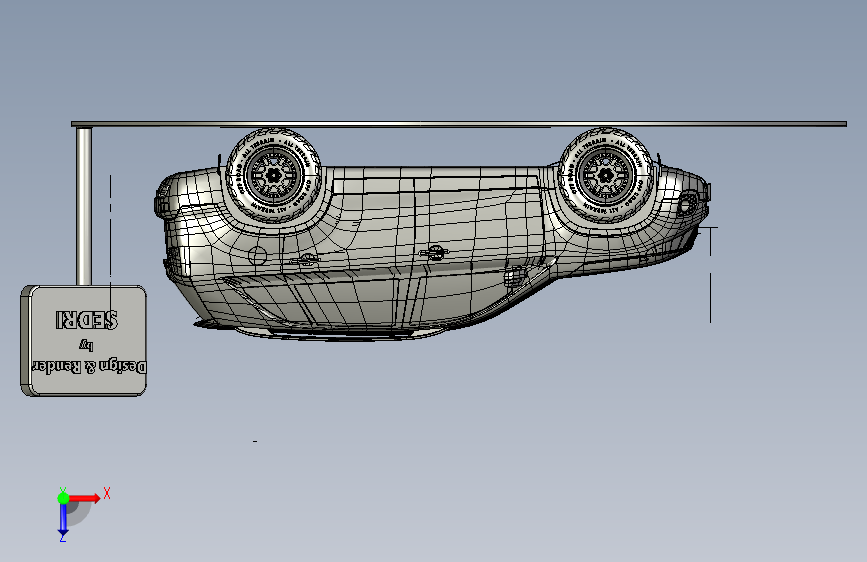Select the wheel nearest the sign post
Screen dimensions: 867x562
pos(274,176)
